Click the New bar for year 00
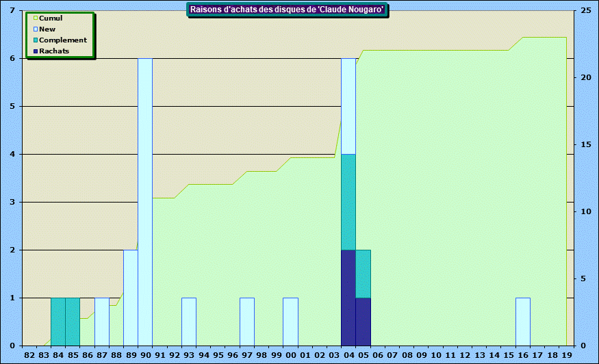Image resolution: width=599 pixels, height=364 pixels. coord(290,322)
